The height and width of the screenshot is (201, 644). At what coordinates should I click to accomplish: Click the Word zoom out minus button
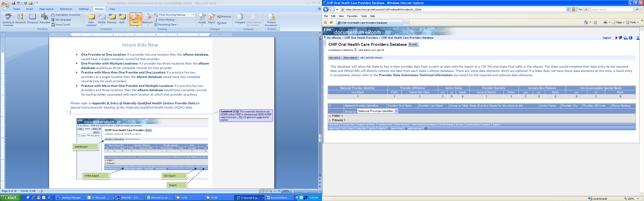[x=293, y=191]
